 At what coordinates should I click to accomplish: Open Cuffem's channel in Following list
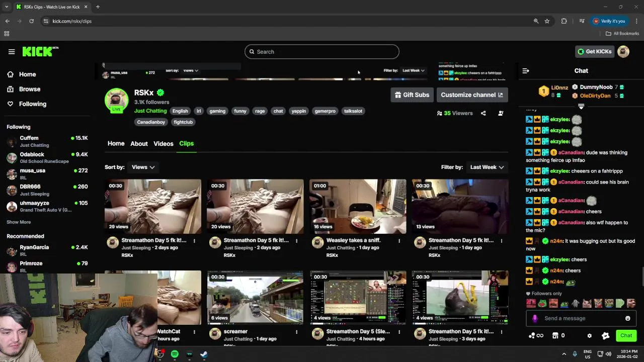pyautogui.click(x=47, y=141)
